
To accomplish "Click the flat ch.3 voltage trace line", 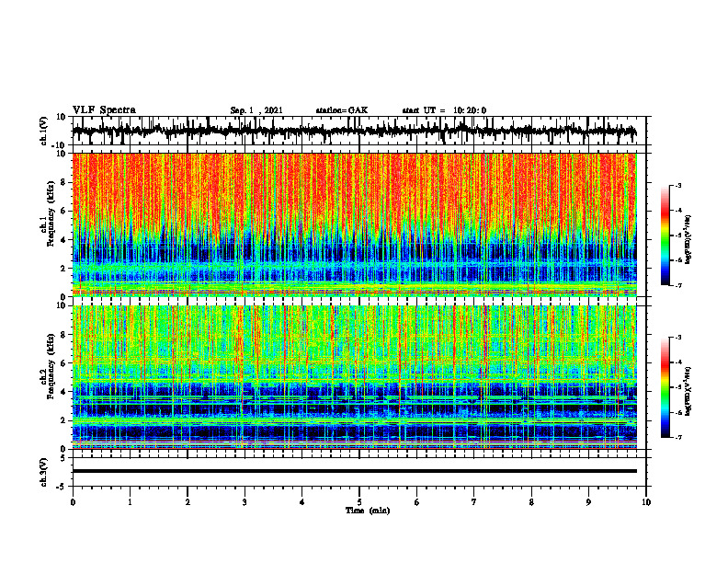I will [x=354, y=471].
